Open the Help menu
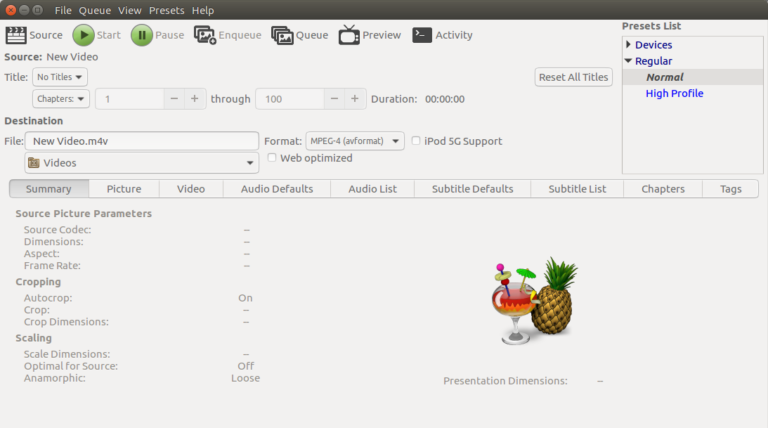The image size is (768, 428). click(x=203, y=10)
